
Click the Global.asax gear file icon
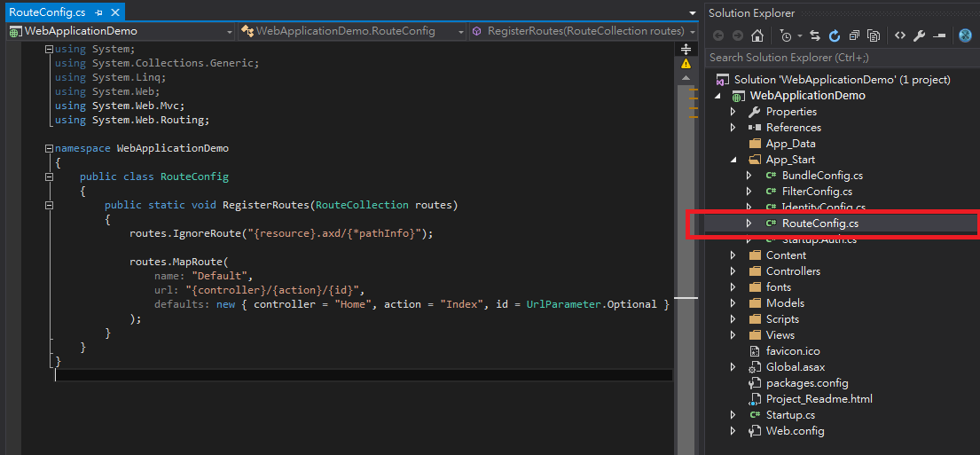coord(755,367)
